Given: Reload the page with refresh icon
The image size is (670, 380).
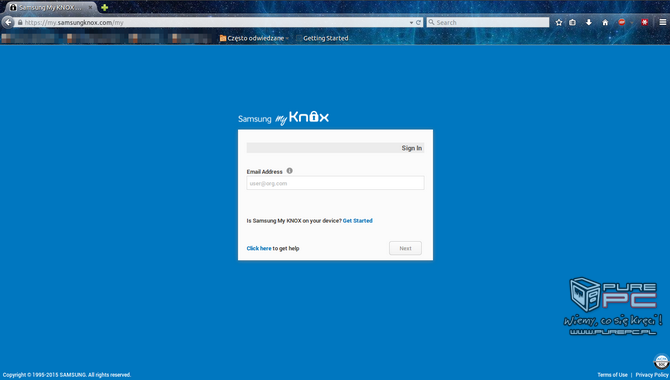Looking at the screenshot, I should click(418, 23).
